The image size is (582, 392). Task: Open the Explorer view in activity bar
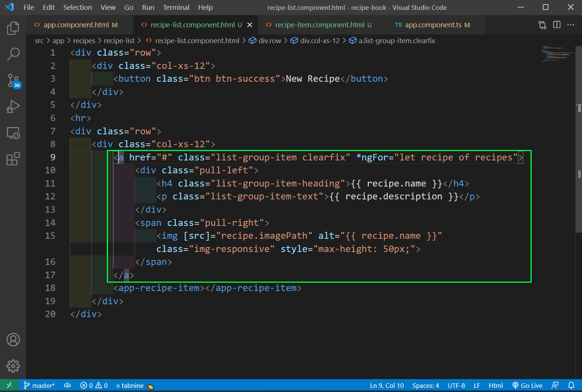pos(13,28)
